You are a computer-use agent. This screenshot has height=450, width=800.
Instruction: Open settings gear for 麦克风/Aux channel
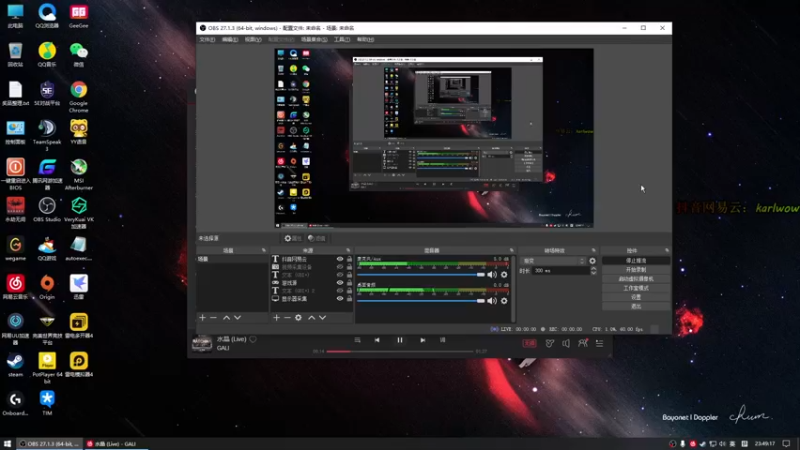point(504,274)
